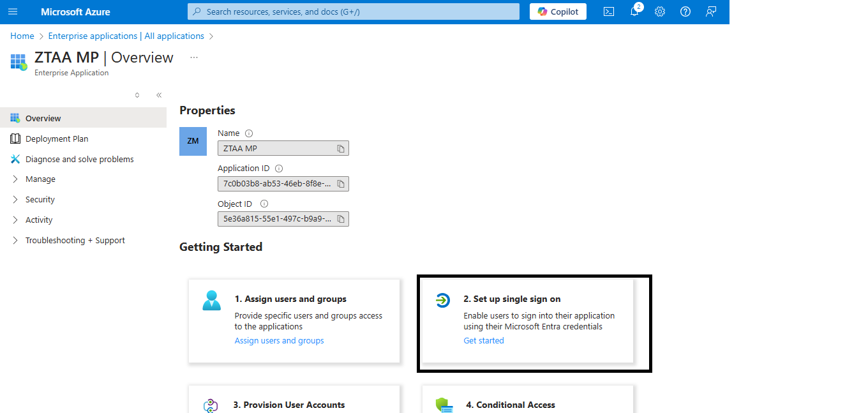Expand the Troubleshooting + Support chevron
Screen dimensions: 868x413
coord(15,241)
